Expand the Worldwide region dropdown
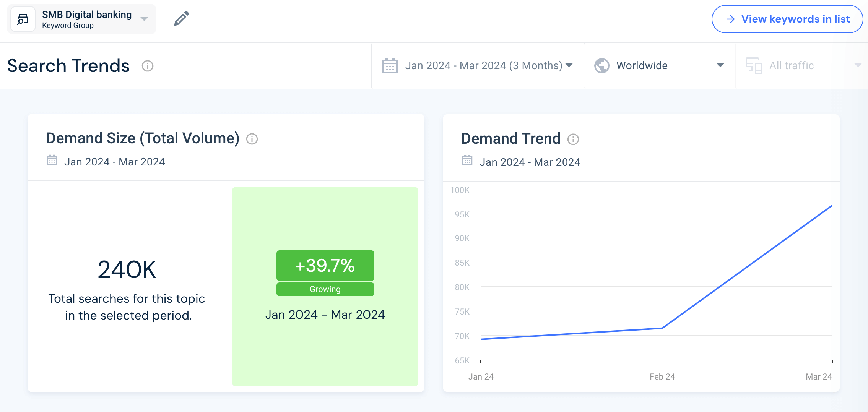This screenshot has width=868, height=412. pos(720,65)
